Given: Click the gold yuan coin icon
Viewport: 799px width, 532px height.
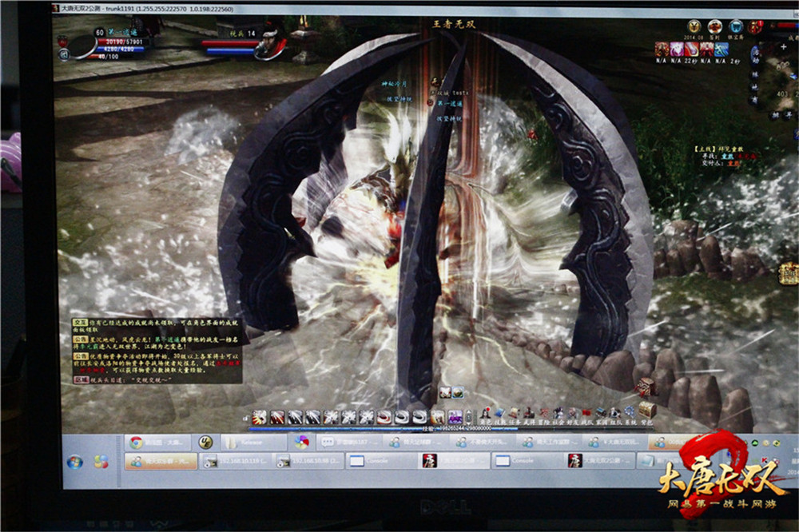Looking at the screenshot, I should coord(694,26).
